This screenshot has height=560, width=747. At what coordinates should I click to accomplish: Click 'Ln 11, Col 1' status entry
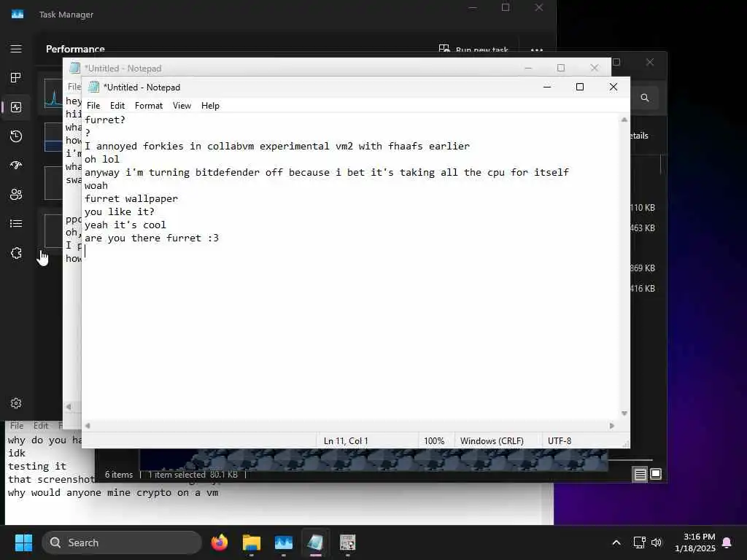tap(346, 441)
